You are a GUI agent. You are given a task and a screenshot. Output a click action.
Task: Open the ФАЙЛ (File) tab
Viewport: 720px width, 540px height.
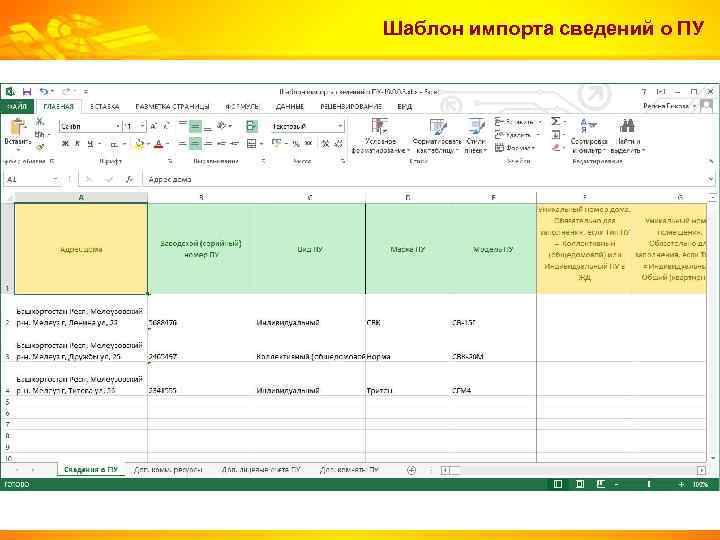pyautogui.click(x=17, y=107)
